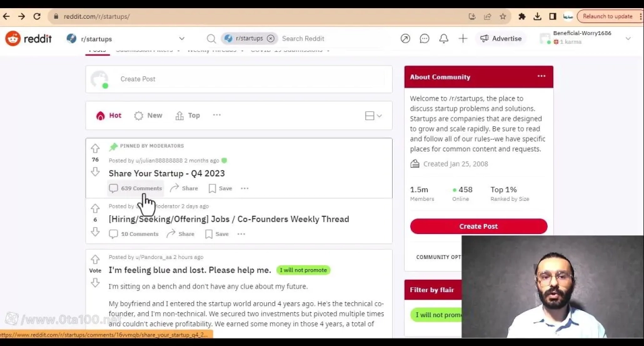Screen dimensions: 644x346
Task: Click the Reddit logo home icon
Action: 13,39
